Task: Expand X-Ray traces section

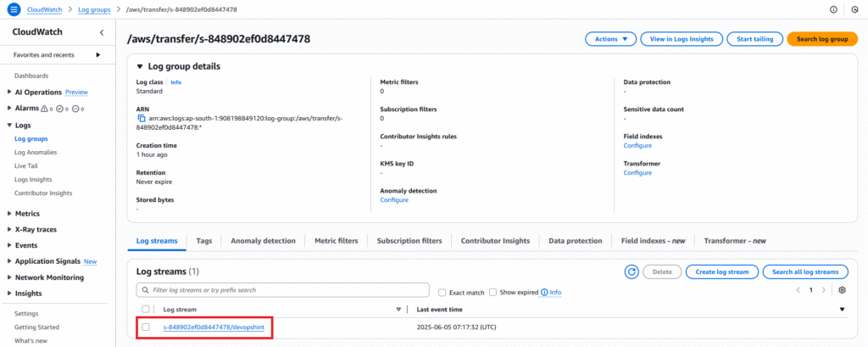Action: 9,229
